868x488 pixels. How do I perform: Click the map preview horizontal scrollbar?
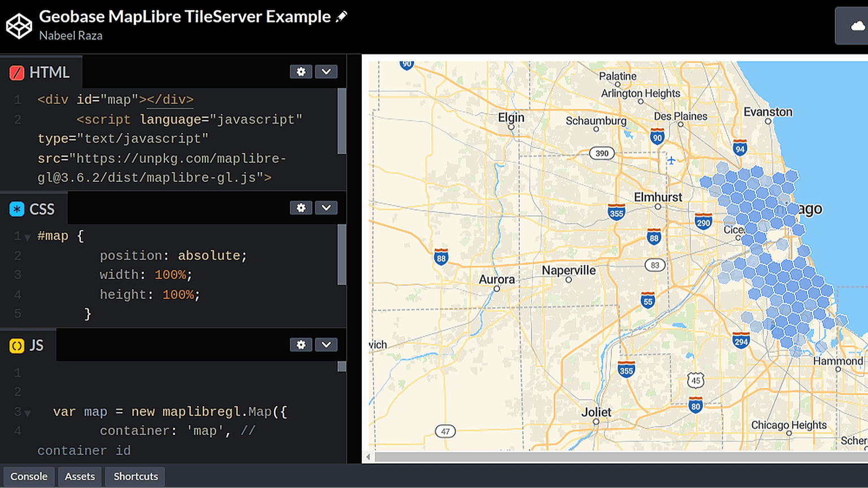[620, 456]
